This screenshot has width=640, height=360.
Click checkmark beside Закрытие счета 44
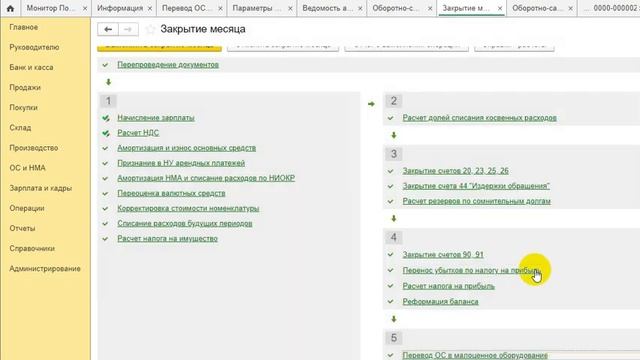(391, 186)
